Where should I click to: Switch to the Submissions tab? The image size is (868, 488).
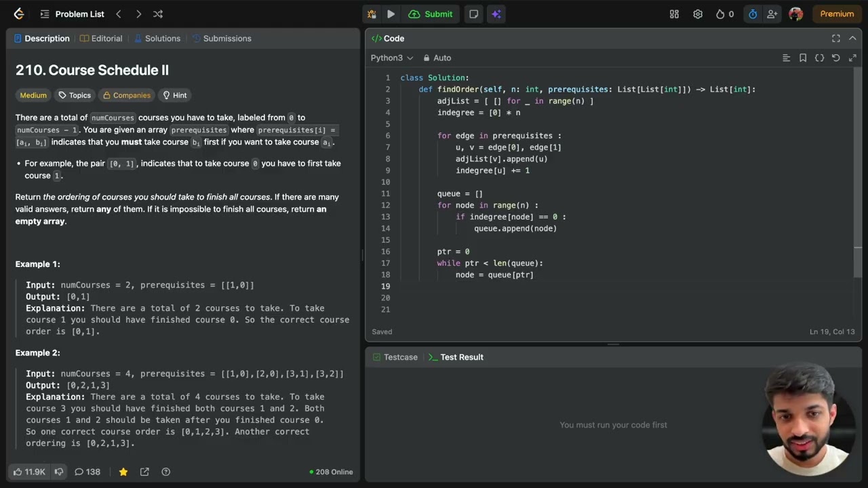point(222,39)
